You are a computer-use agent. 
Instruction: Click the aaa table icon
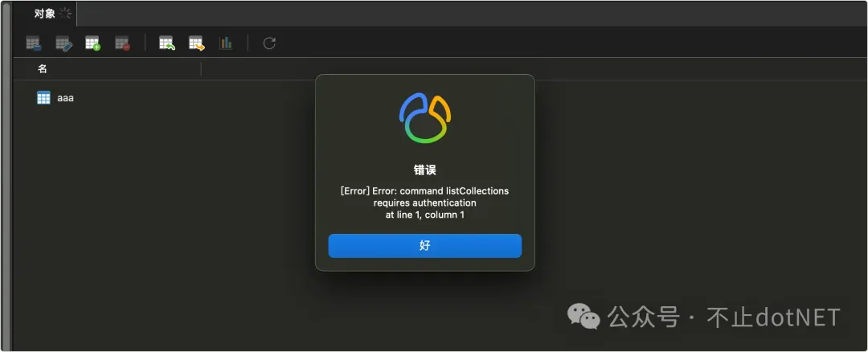[43, 98]
